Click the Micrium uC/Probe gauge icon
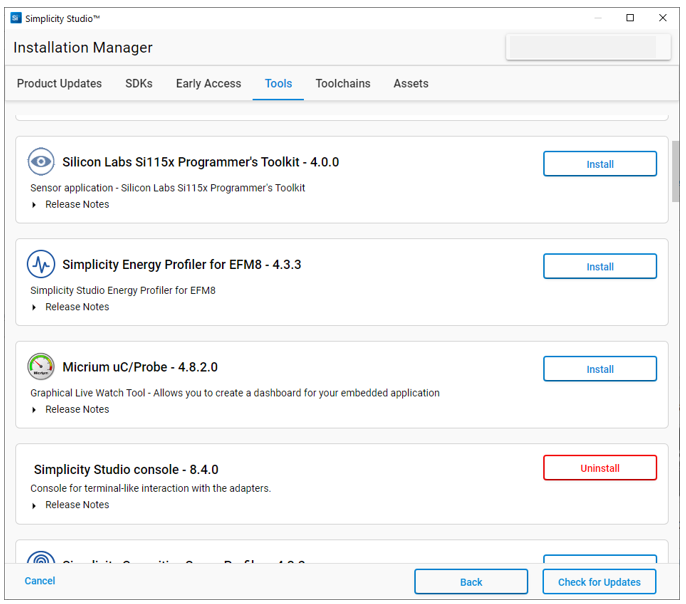686x604 pixels. (41, 367)
